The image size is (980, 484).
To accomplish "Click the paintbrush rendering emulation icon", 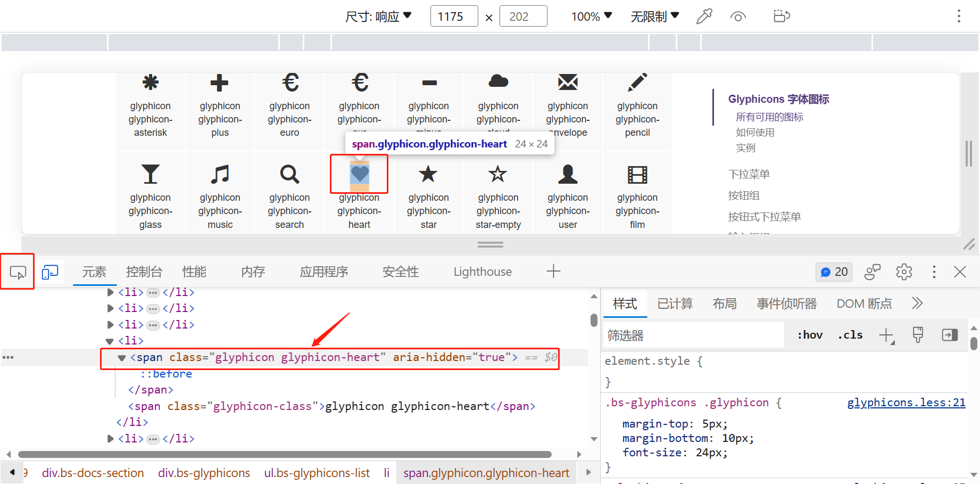I will pos(918,335).
